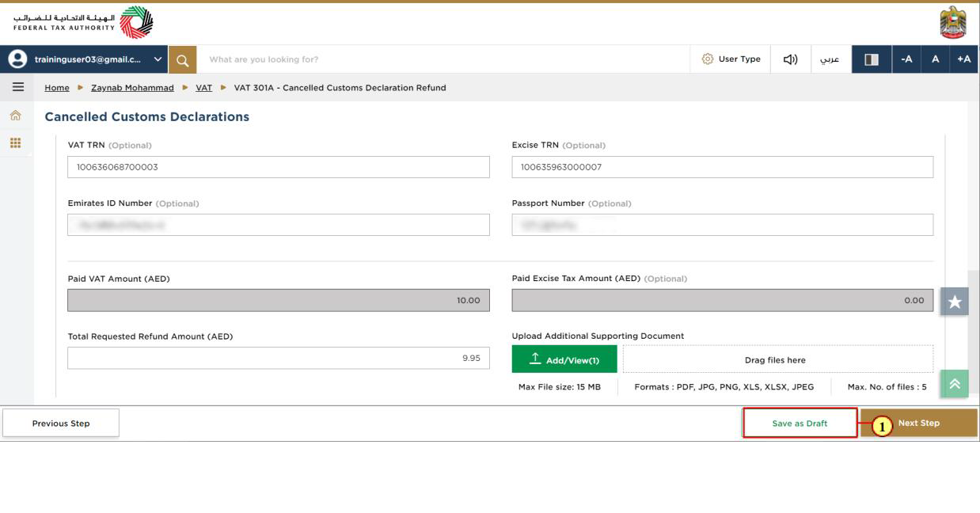This screenshot has width=980, height=513.
Task: Click the search magnifier icon
Action: [182, 59]
